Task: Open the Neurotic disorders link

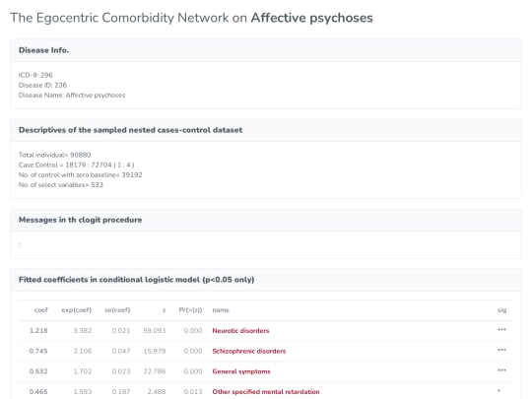Action: [240, 330]
